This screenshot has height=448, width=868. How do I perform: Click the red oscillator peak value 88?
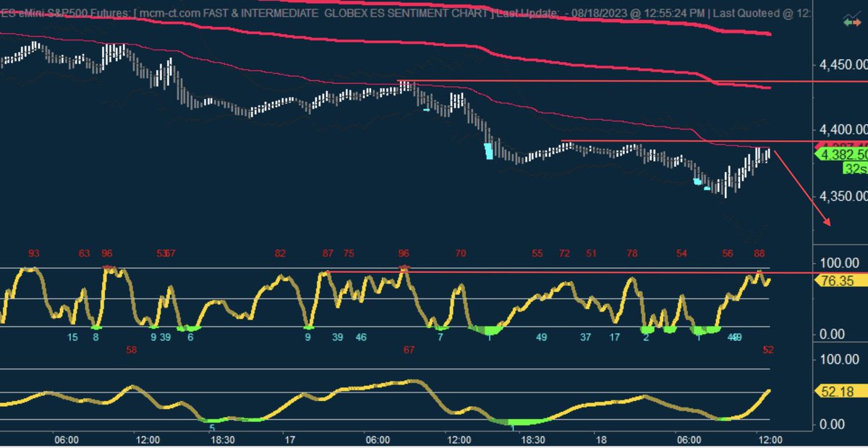coord(759,254)
